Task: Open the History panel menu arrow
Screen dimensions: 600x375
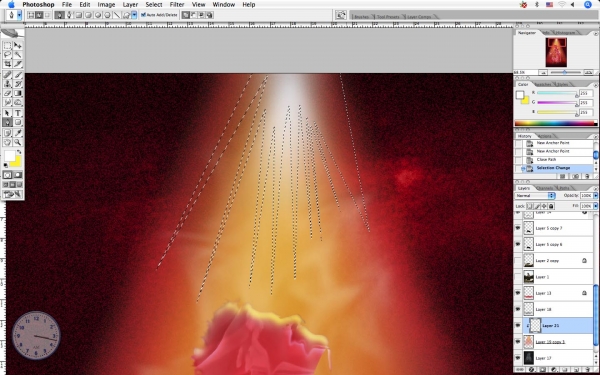Action: click(x=596, y=137)
